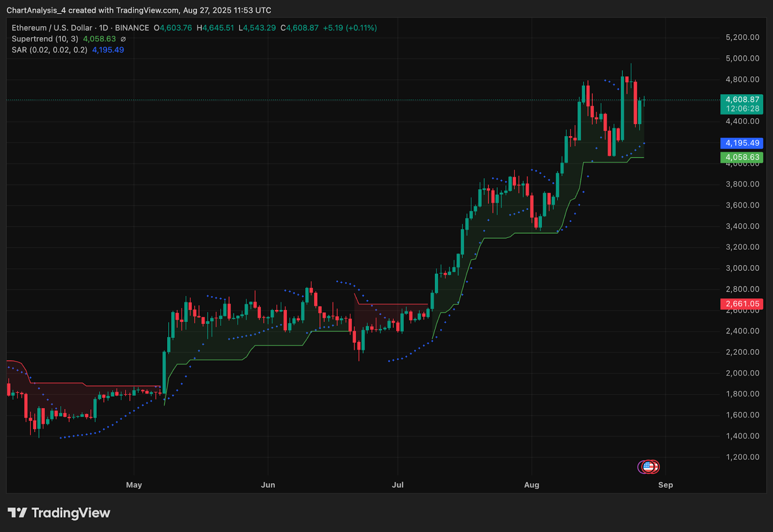773x532 pixels.
Task: Click the 5,200.00 level on price axis
Action: click(742, 37)
